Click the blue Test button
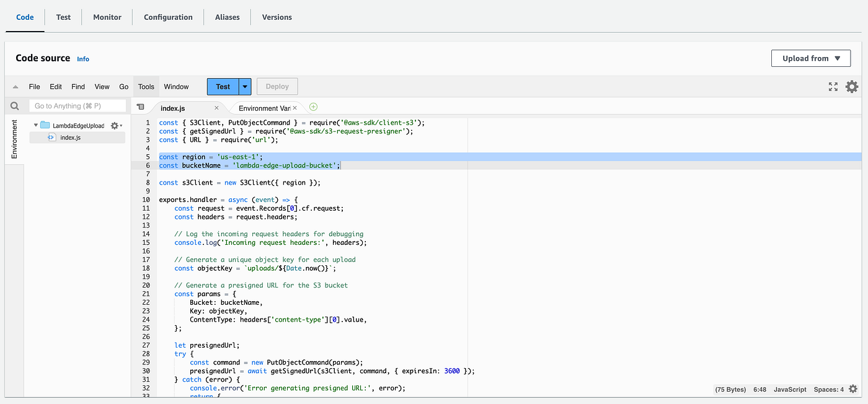The width and height of the screenshot is (868, 404). point(223,87)
